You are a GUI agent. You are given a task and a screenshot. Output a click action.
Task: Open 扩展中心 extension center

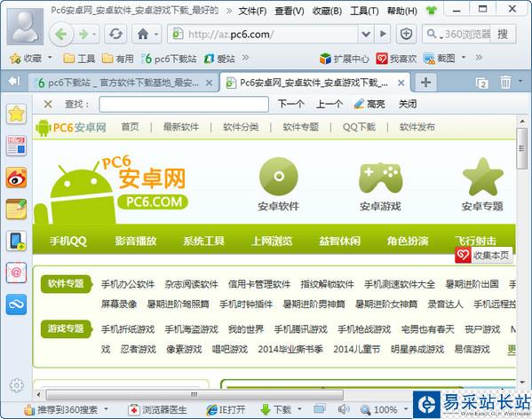click(345, 59)
